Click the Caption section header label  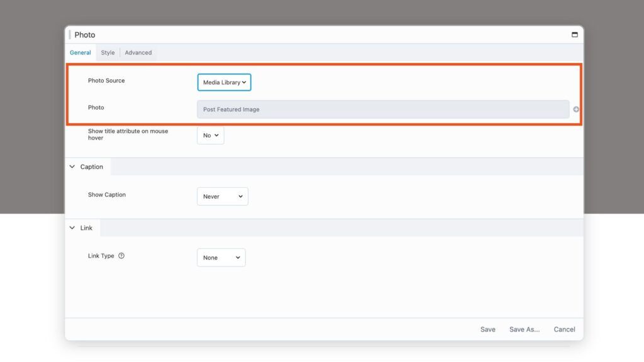(x=92, y=167)
